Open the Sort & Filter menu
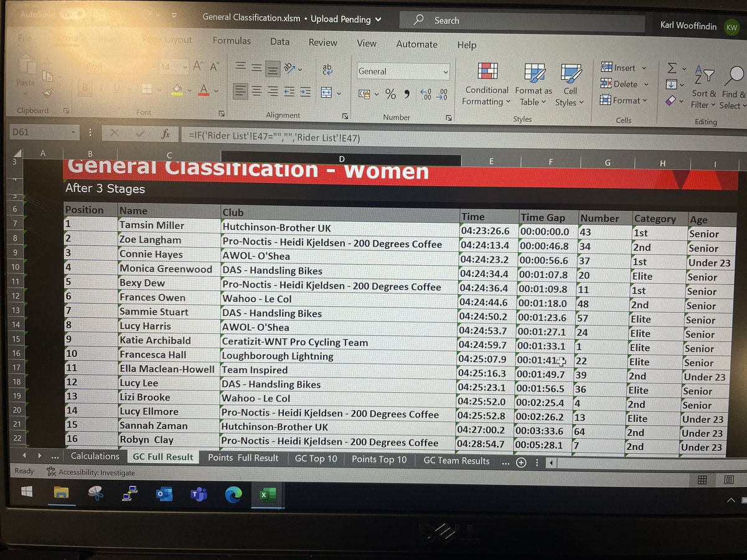Viewport: 747px width, 560px height. (x=704, y=87)
